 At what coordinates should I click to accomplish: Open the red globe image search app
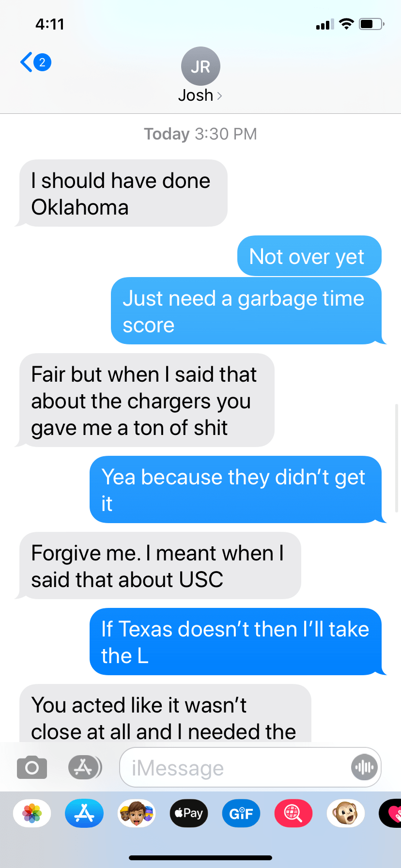click(x=293, y=813)
